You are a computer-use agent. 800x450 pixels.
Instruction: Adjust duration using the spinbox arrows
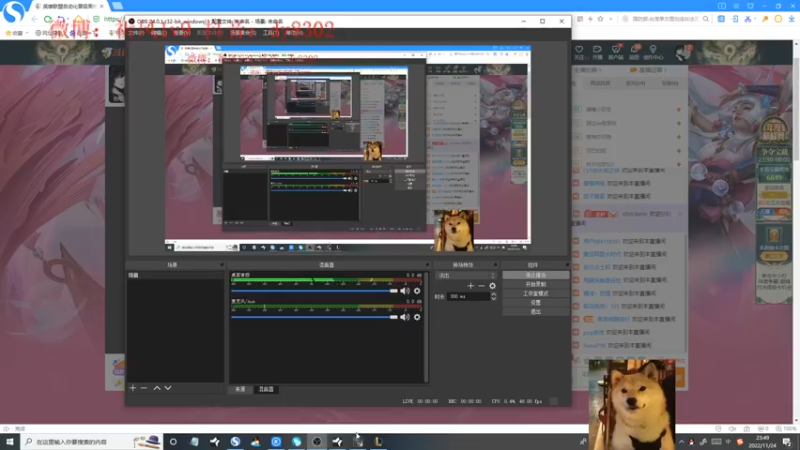pos(493,296)
